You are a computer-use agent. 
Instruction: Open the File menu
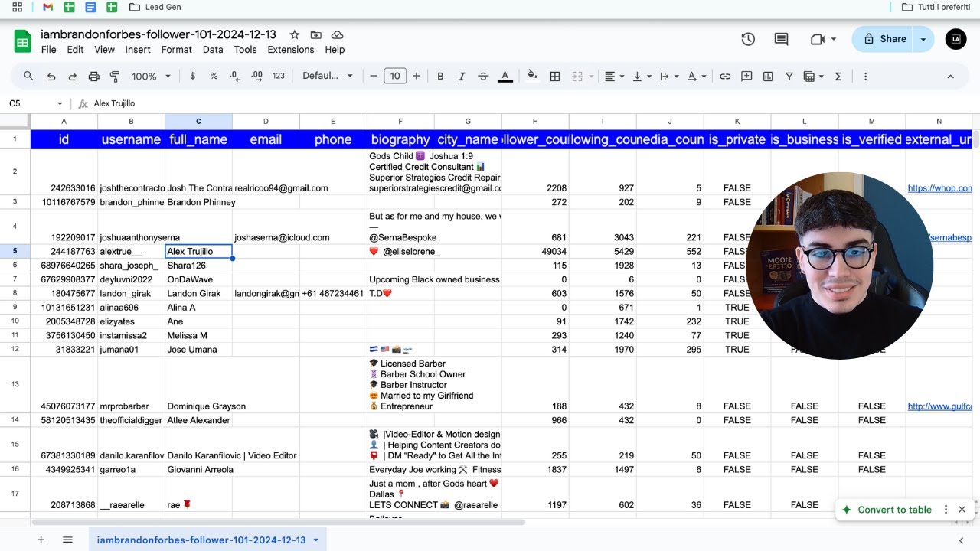[48, 50]
